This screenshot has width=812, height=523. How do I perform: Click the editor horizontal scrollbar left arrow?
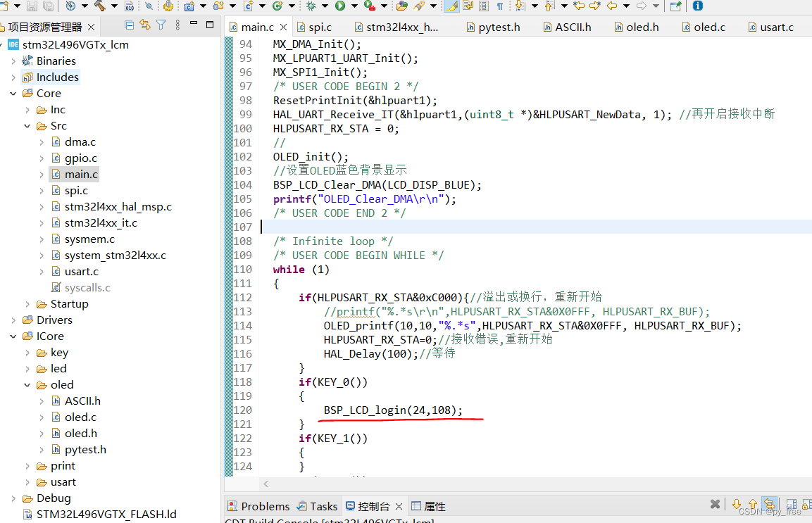(x=266, y=484)
